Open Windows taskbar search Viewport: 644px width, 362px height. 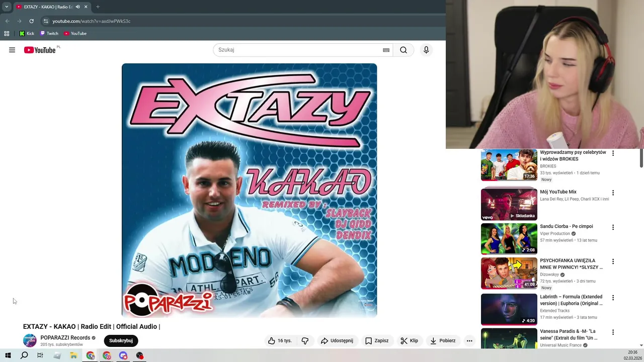click(x=24, y=355)
